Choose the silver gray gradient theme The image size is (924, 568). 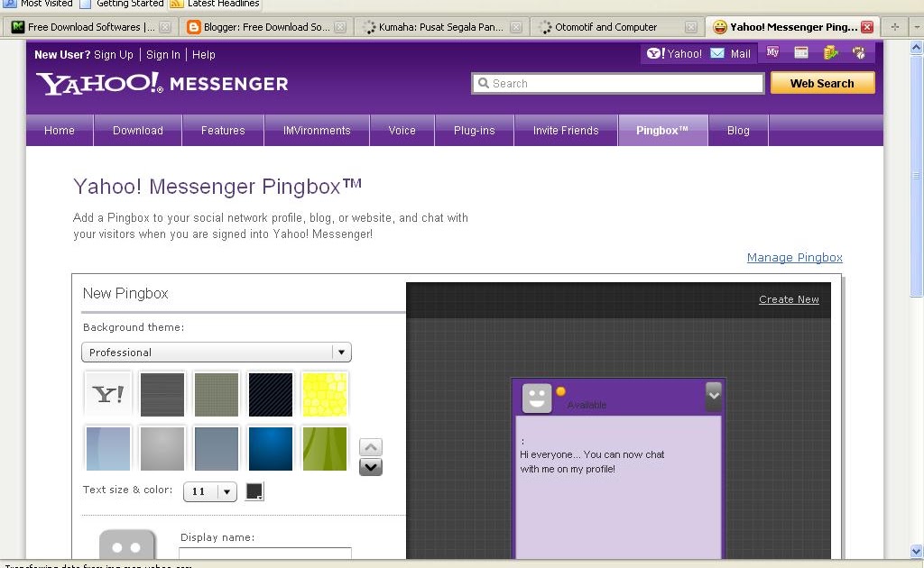pyautogui.click(x=162, y=448)
